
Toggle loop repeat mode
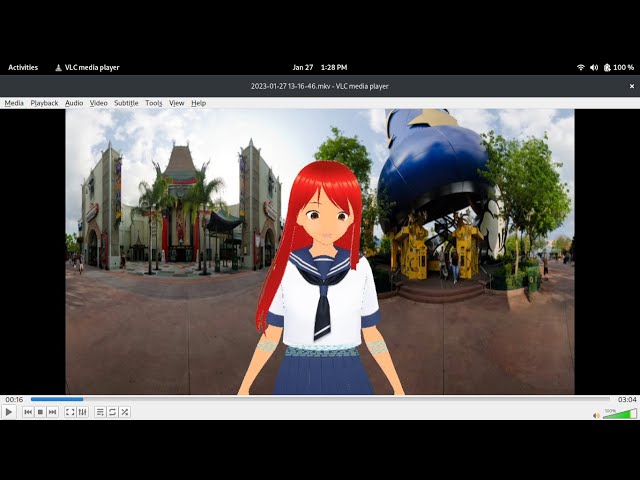tap(112, 412)
